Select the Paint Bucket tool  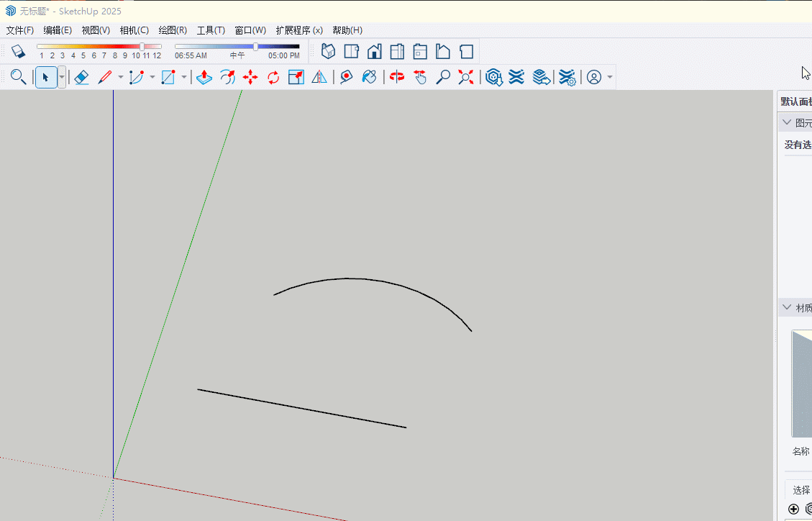[369, 77]
